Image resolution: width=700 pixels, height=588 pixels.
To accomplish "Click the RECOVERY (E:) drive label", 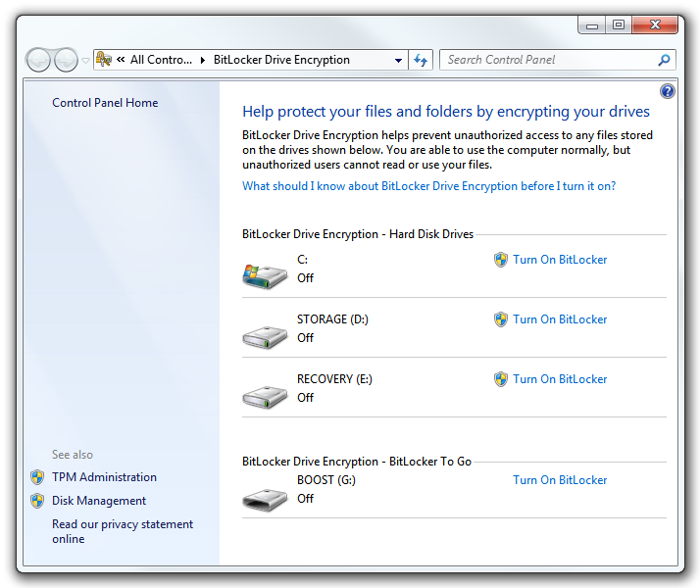I will (334, 379).
